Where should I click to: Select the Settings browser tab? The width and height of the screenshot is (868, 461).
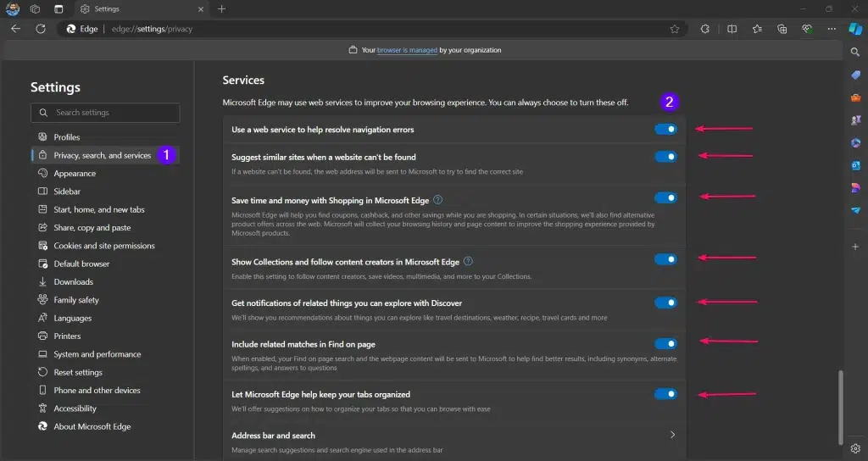click(x=142, y=8)
